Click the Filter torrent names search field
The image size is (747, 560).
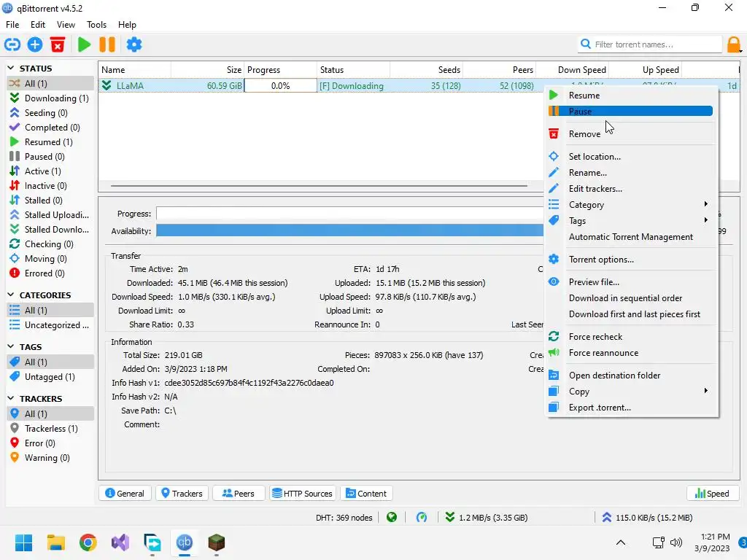coord(650,44)
